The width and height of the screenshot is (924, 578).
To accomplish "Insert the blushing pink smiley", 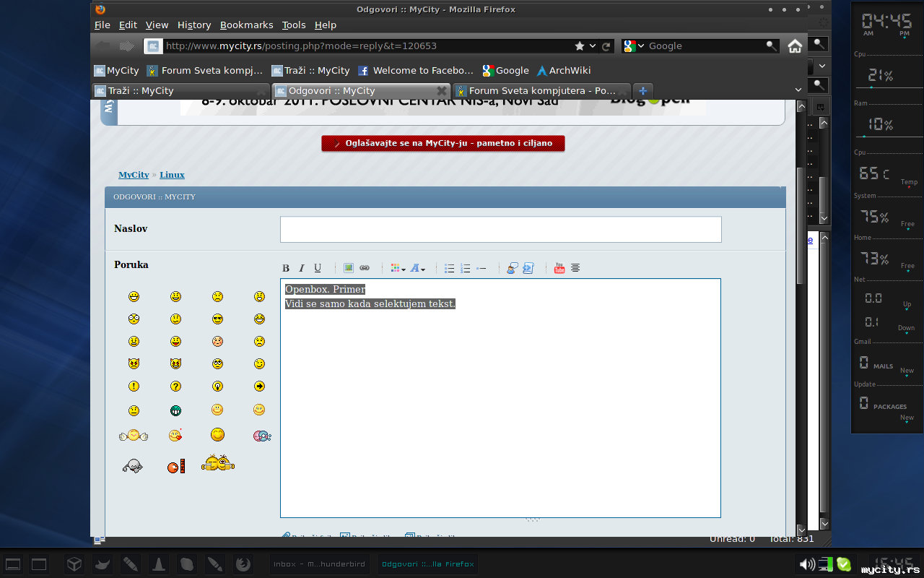I will pyautogui.click(x=217, y=341).
